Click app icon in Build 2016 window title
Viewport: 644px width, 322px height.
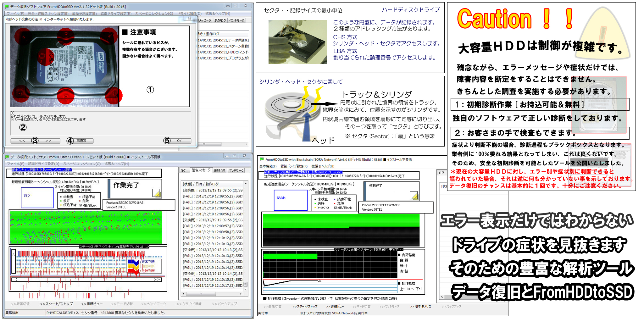[x=7, y=7]
